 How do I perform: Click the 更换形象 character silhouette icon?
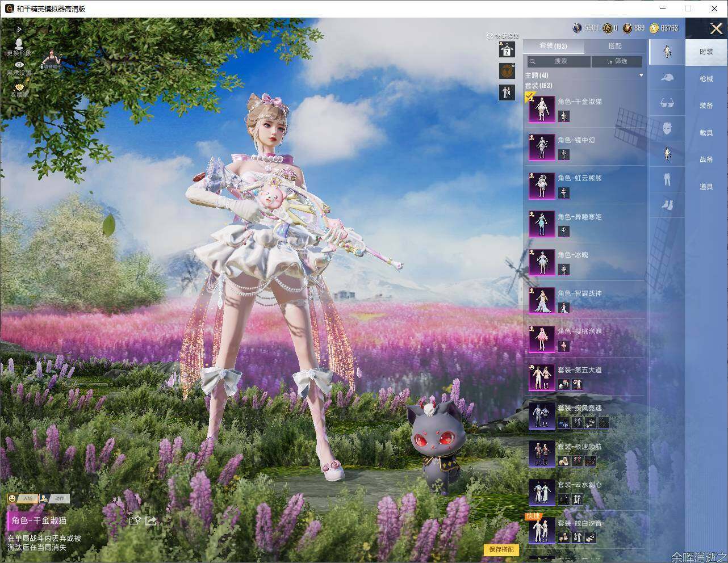[x=19, y=44]
